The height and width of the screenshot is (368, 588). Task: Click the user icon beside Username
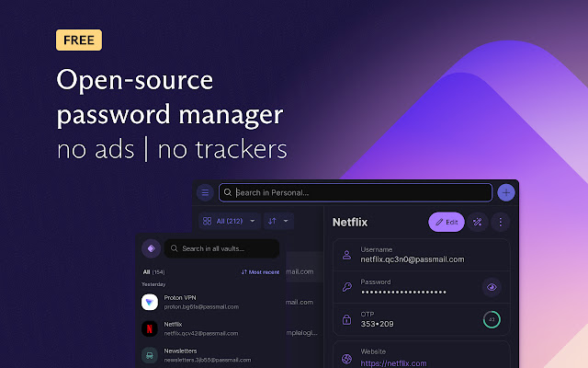tap(347, 255)
